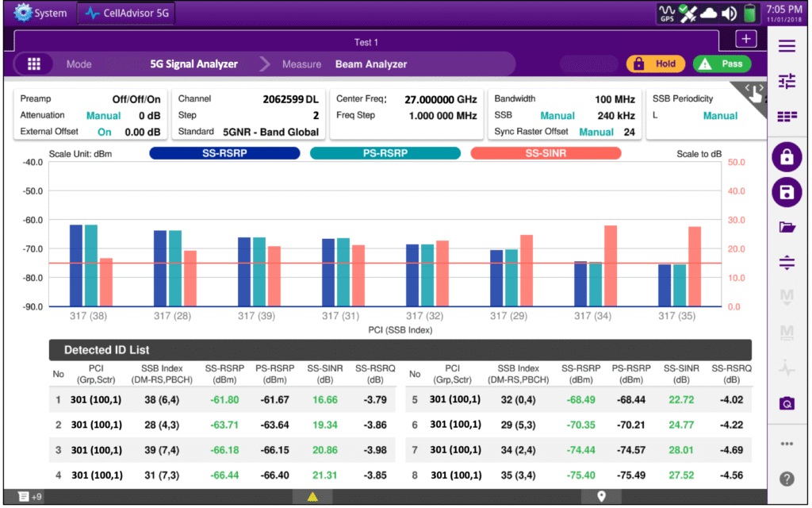Select the Test 1 tab
The height and width of the screenshot is (508, 812).
[366, 42]
